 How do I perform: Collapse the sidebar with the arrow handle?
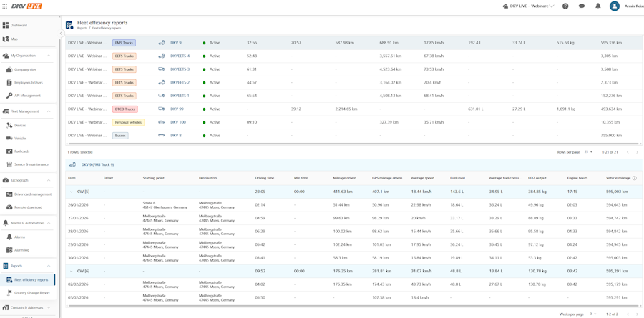click(x=61, y=34)
